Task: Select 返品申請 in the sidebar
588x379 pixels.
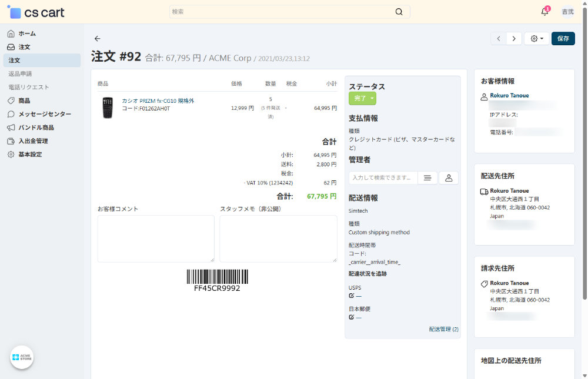Action: (20, 73)
